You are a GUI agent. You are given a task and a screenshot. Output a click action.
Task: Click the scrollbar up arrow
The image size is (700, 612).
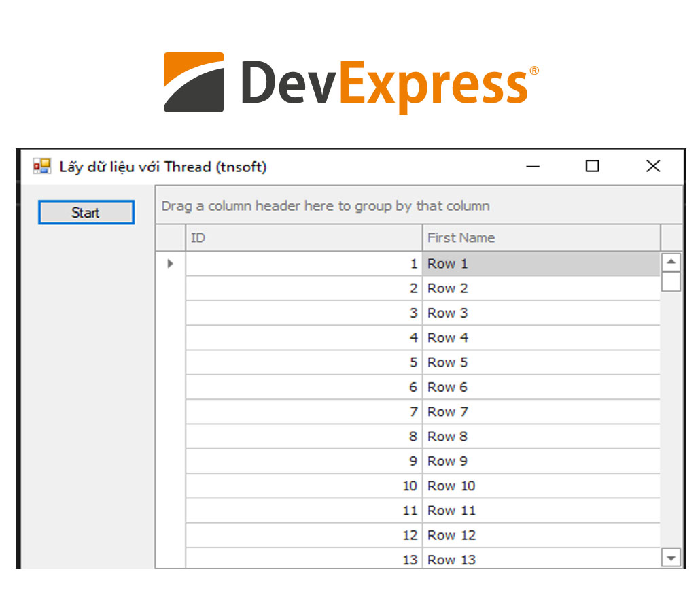tap(671, 262)
